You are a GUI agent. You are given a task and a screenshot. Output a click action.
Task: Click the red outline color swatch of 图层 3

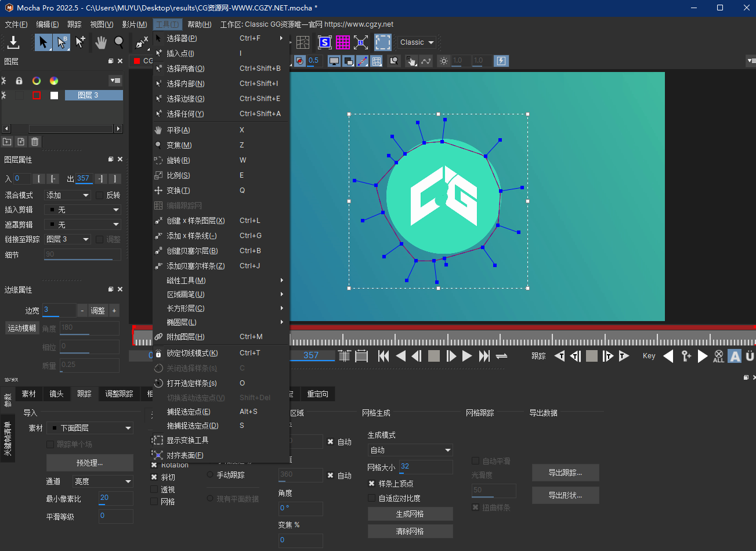pyautogui.click(x=37, y=95)
